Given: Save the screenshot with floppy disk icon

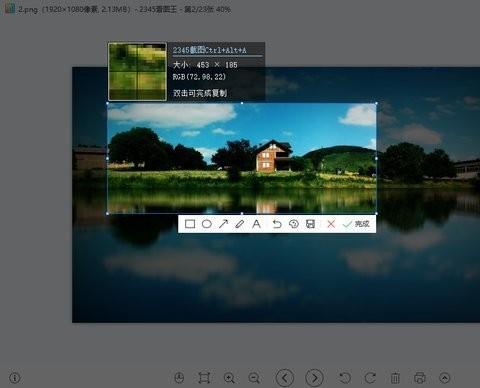Looking at the screenshot, I should [310, 224].
